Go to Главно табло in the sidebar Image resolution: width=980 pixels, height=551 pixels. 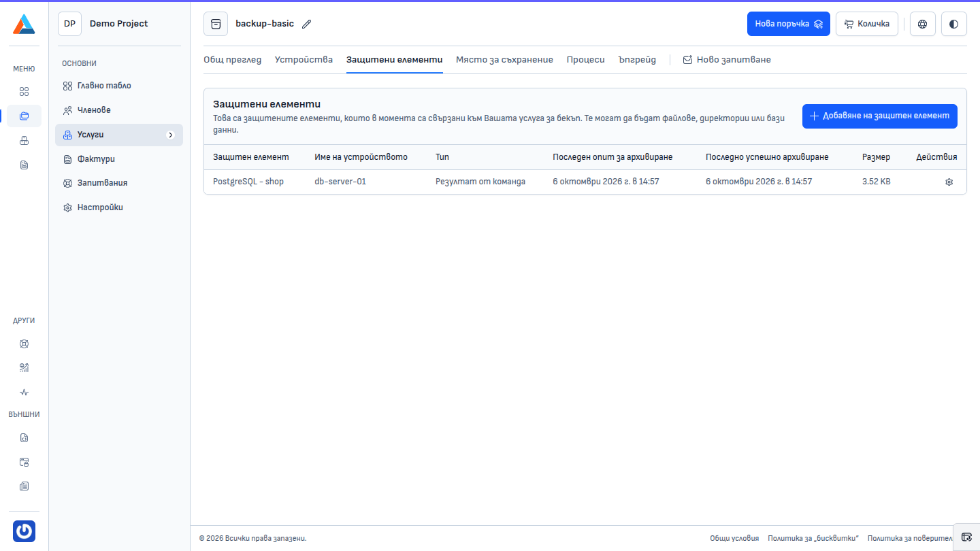(x=119, y=86)
